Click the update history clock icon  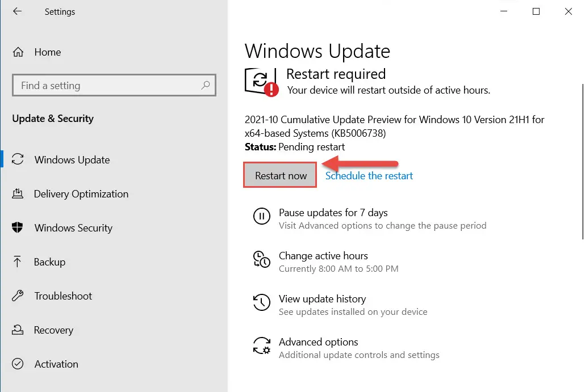click(261, 302)
